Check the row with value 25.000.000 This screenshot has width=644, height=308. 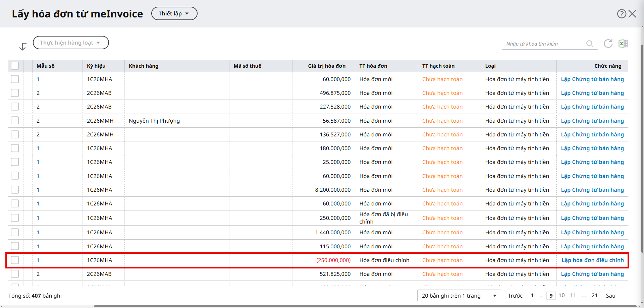point(15,162)
